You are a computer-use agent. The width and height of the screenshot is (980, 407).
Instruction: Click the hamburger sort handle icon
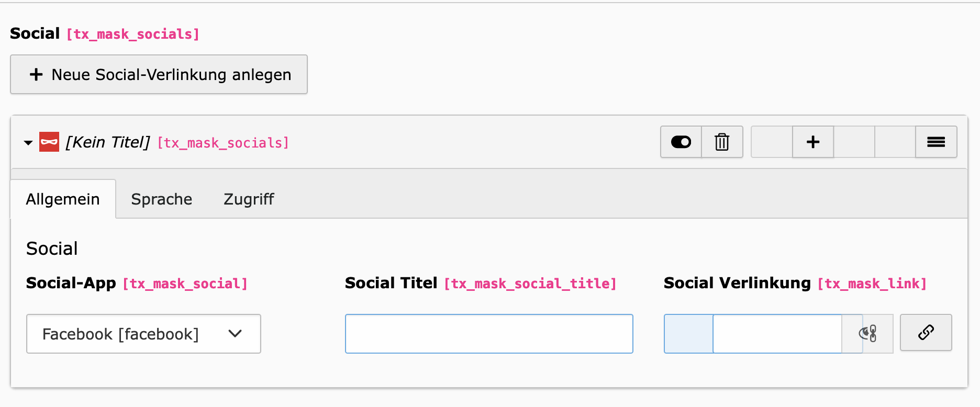(x=936, y=142)
